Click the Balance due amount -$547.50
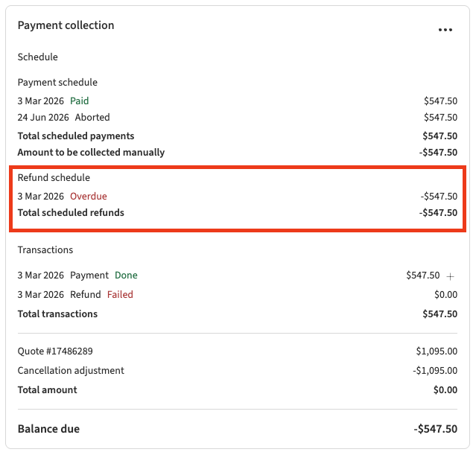Viewport: 476px width, 455px height. coord(435,429)
